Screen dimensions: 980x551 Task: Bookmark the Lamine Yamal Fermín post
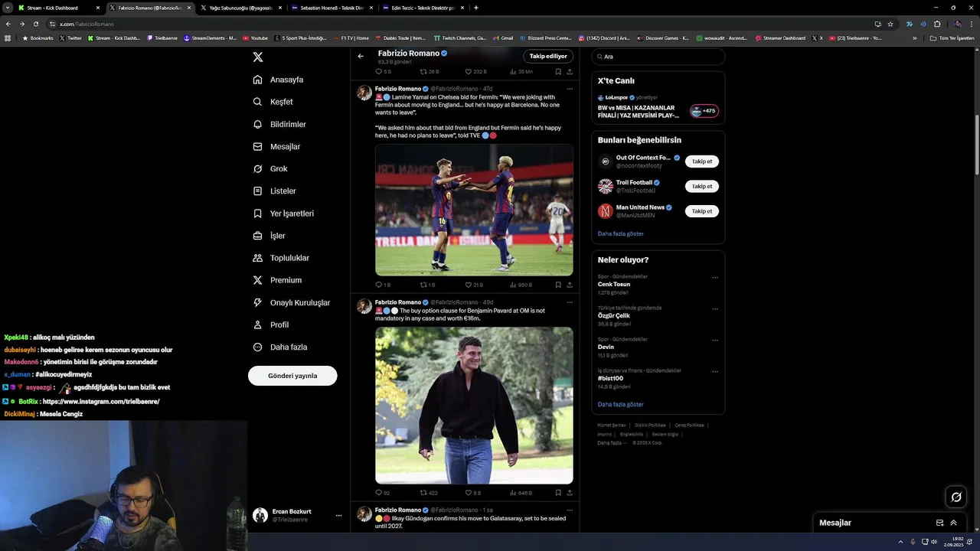558,285
